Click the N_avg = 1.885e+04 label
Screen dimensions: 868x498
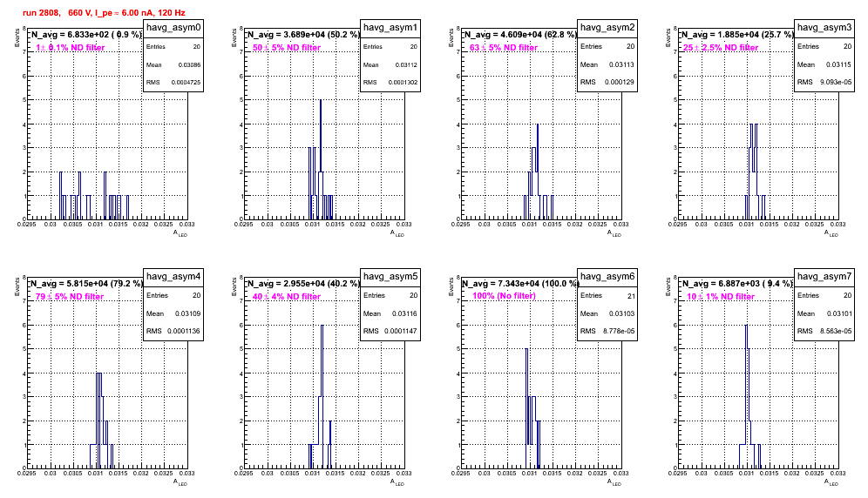point(737,34)
